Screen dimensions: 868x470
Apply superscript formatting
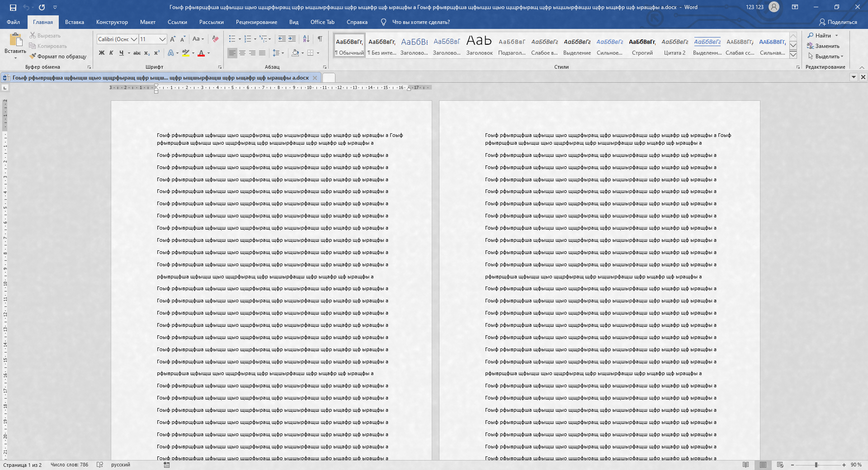[x=157, y=53]
